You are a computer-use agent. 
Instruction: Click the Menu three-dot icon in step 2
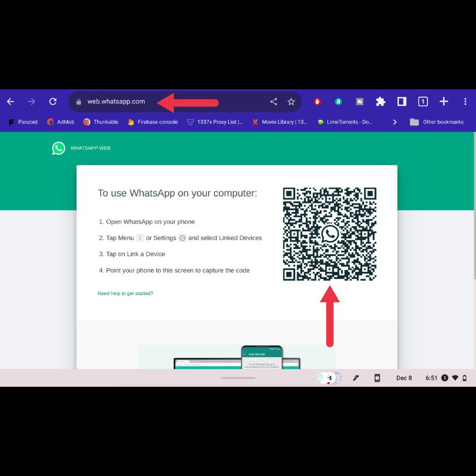coord(140,238)
